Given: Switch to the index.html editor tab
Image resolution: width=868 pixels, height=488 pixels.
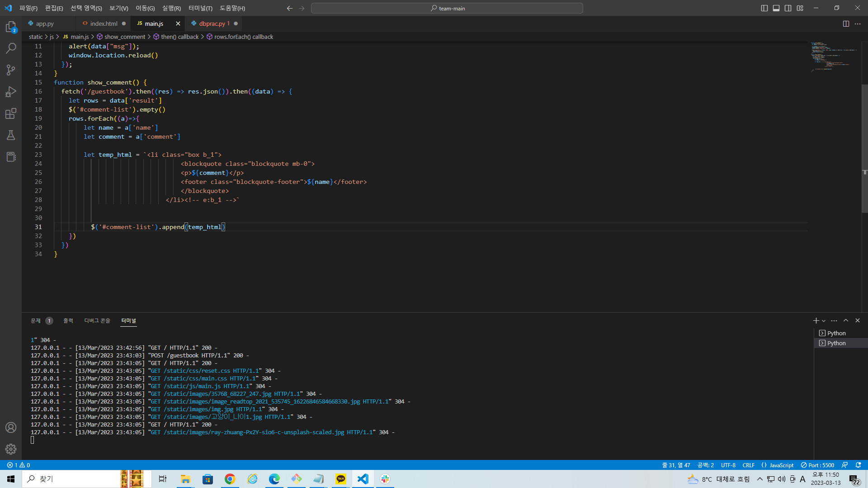Looking at the screenshot, I should [104, 23].
